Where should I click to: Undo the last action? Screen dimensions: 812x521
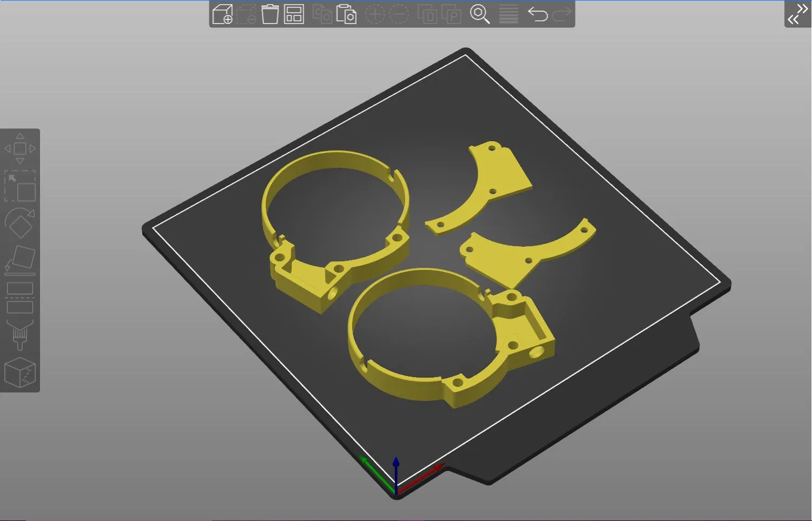pos(538,14)
